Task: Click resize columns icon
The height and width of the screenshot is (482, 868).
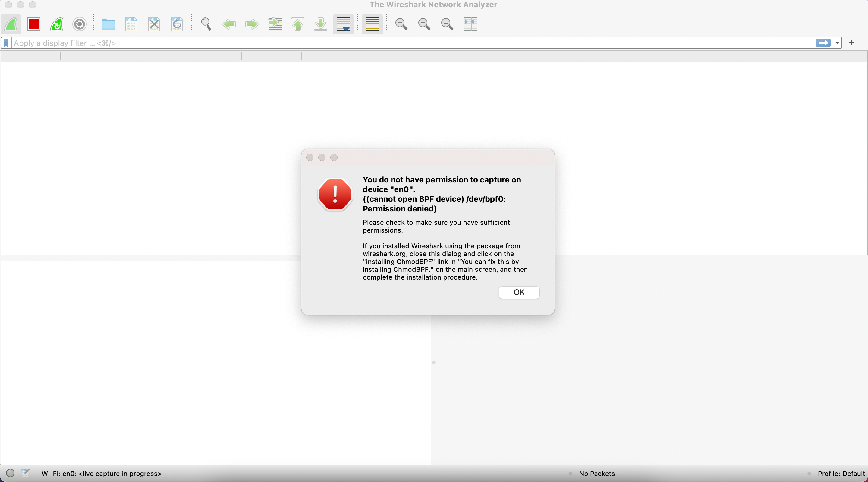Action: click(x=470, y=24)
